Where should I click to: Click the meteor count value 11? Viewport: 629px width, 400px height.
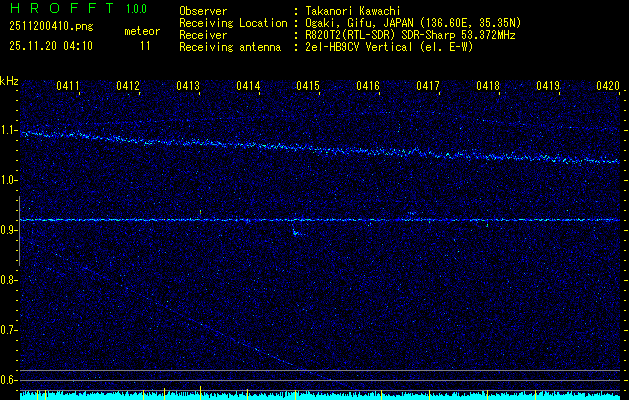tap(146, 46)
